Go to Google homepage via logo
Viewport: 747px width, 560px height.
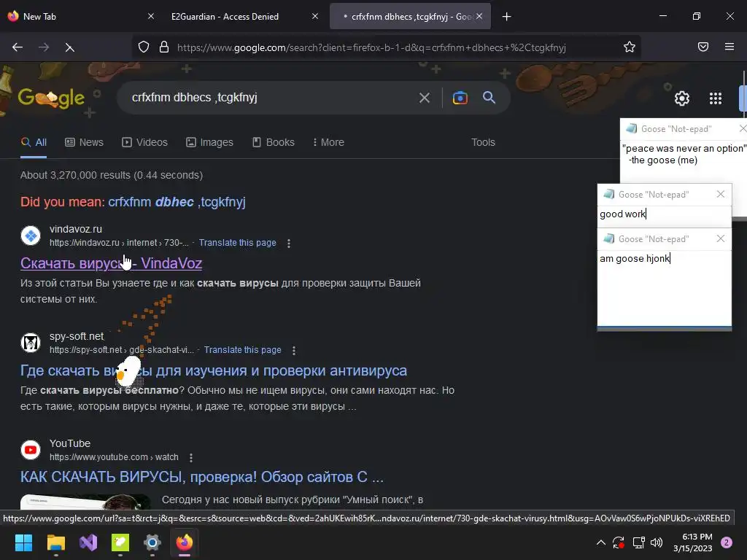(51, 98)
